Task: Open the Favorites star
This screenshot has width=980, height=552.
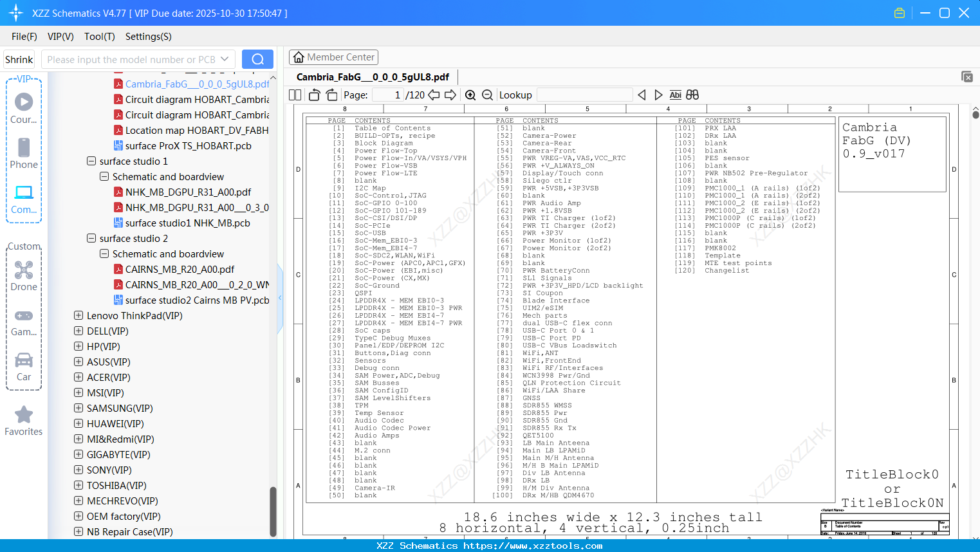Action: point(24,421)
